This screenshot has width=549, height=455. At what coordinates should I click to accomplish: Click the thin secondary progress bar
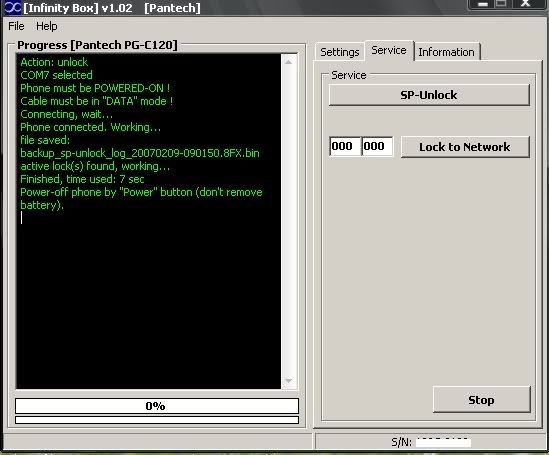tap(157, 420)
